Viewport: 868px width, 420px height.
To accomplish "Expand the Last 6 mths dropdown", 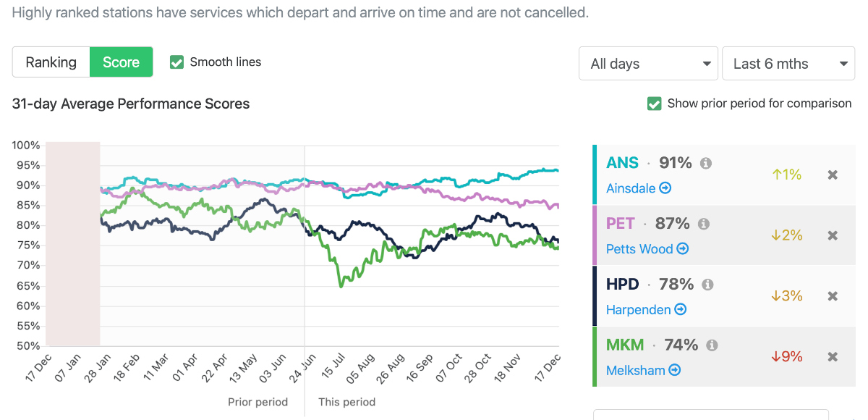I will click(x=788, y=64).
